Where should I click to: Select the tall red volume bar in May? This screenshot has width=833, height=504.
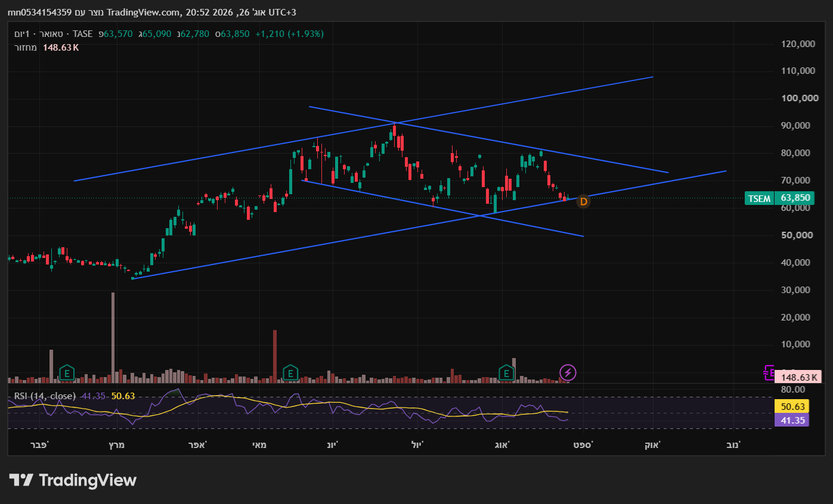(x=275, y=356)
